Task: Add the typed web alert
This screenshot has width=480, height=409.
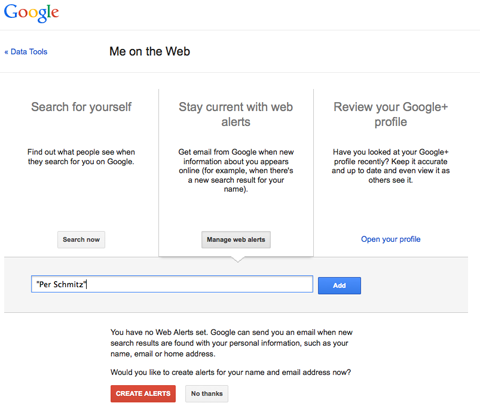Action: click(x=339, y=286)
